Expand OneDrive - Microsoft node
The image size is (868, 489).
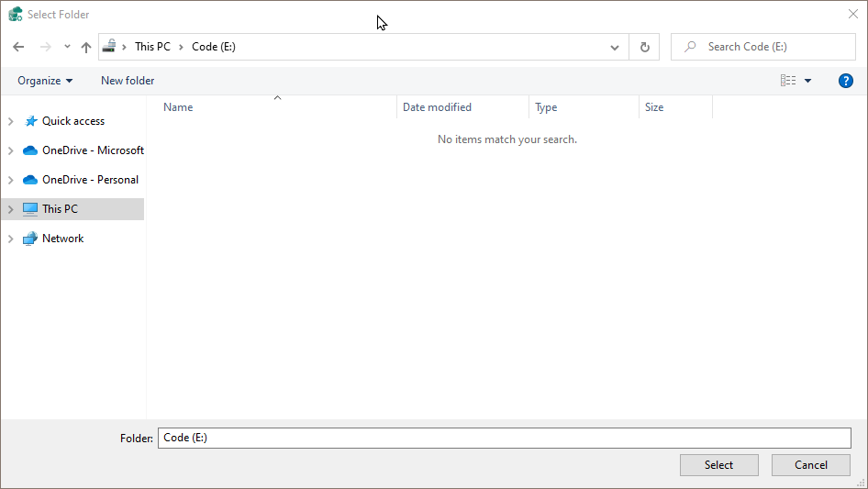[x=10, y=150]
